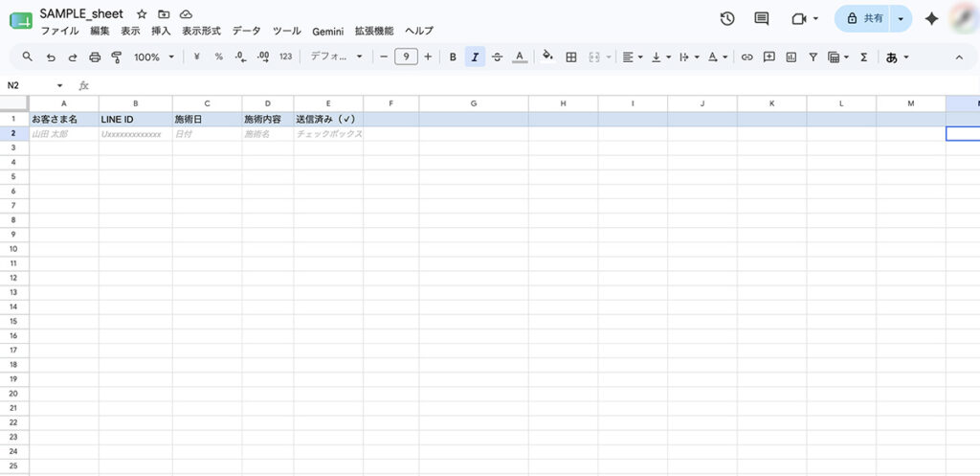
Task: Undo the last action
Action: pyautogui.click(x=52, y=57)
